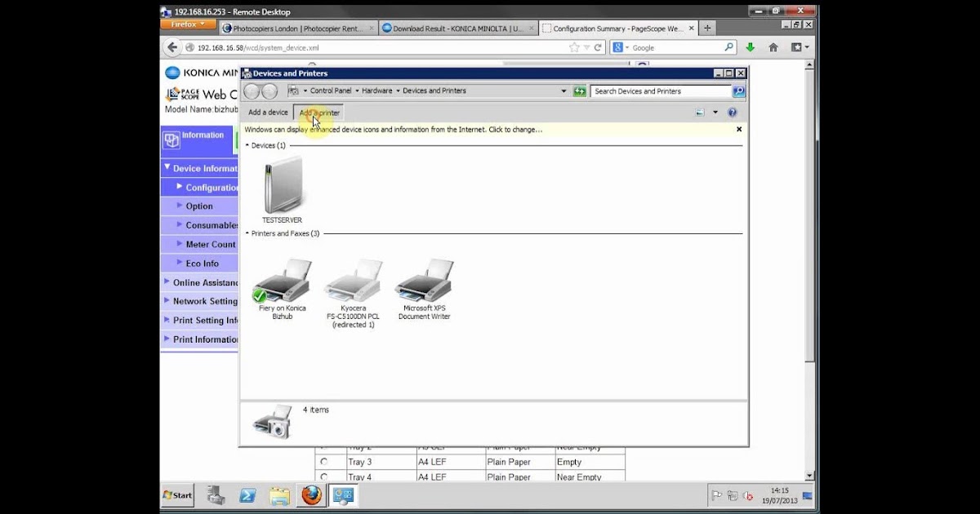The height and width of the screenshot is (514, 980).
Task: Open the view options dropdown arrow
Action: click(x=715, y=113)
